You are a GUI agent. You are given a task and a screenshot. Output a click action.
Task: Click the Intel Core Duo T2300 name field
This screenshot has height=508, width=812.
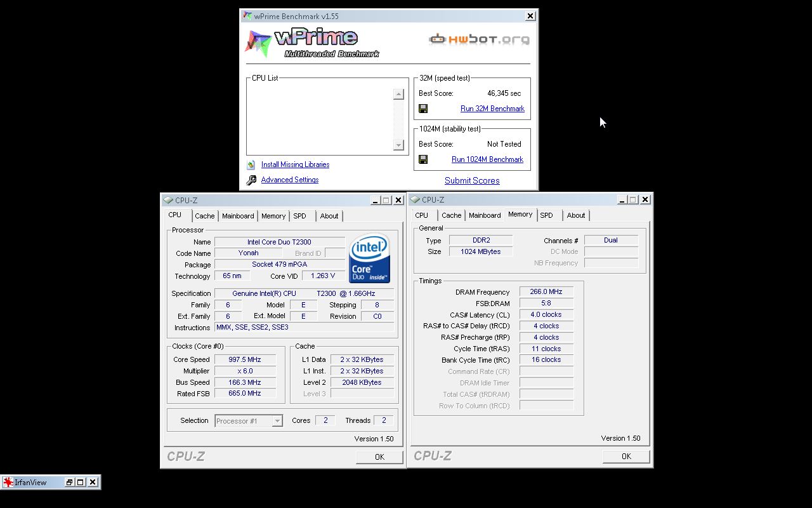pyautogui.click(x=279, y=242)
